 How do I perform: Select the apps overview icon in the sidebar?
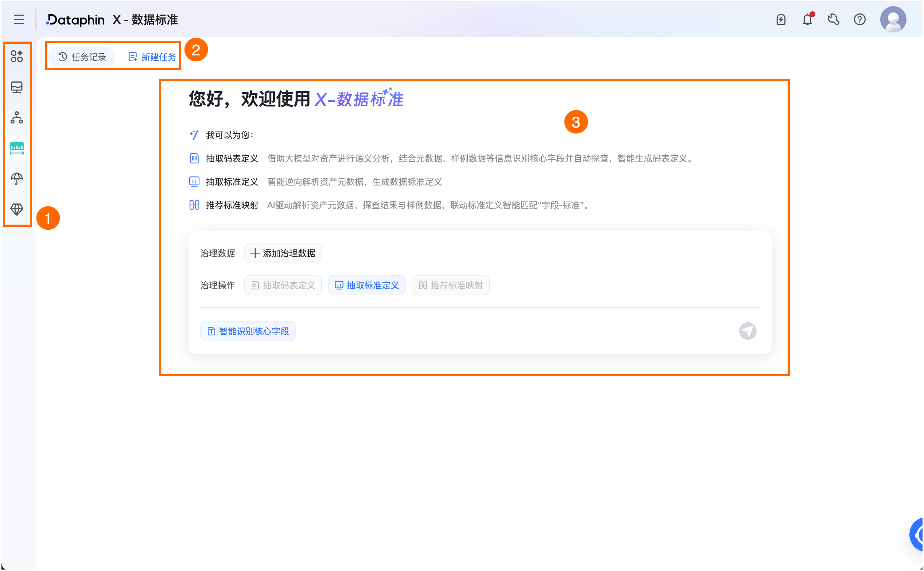17,57
